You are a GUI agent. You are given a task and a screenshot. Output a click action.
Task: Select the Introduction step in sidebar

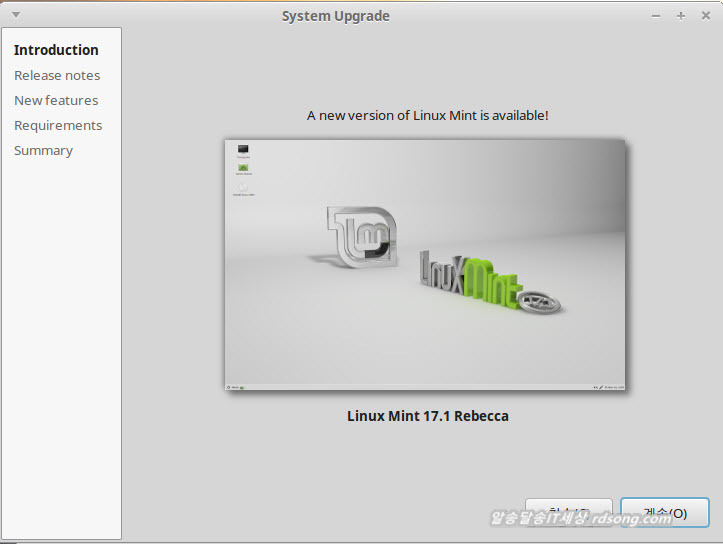click(x=56, y=50)
